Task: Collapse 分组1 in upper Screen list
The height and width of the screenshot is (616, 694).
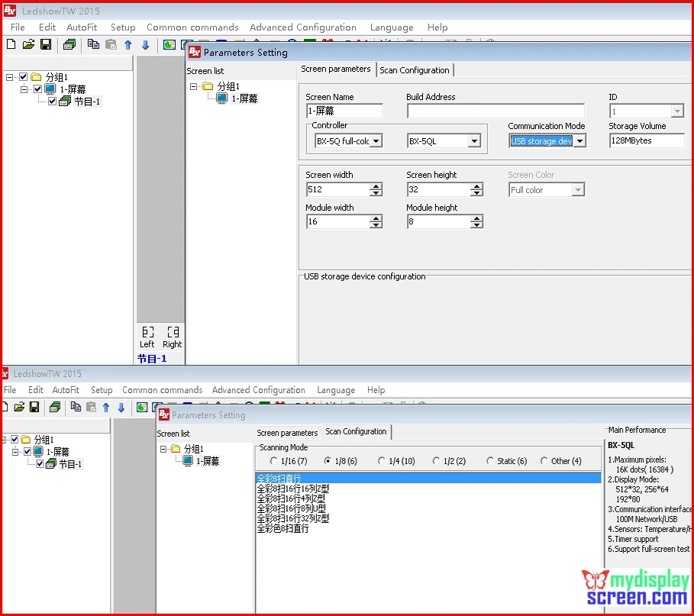Action: click(x=193, y=86)
